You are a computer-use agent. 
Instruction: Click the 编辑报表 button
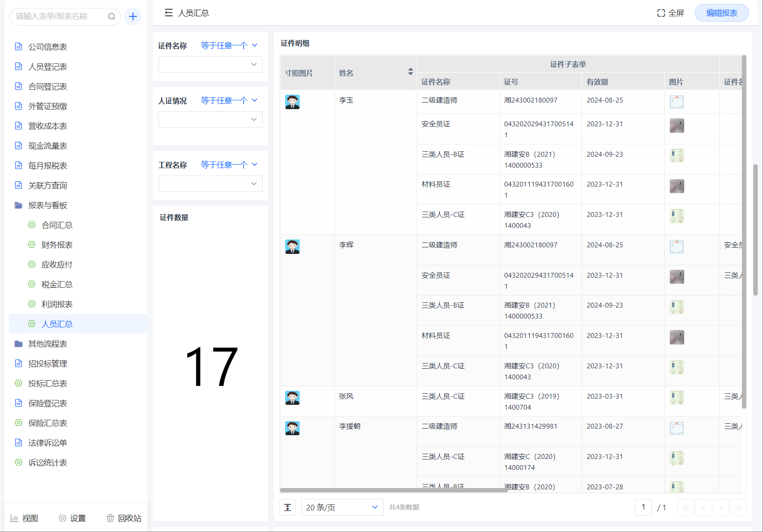click(721, 13)
